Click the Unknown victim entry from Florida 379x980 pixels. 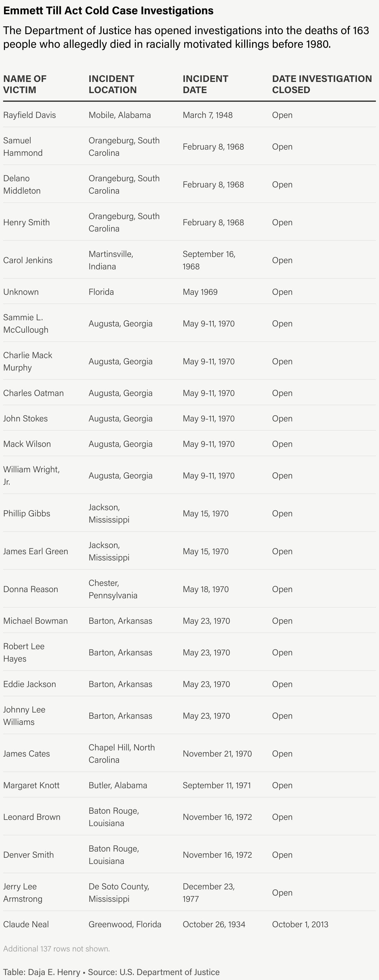[21, 292]
